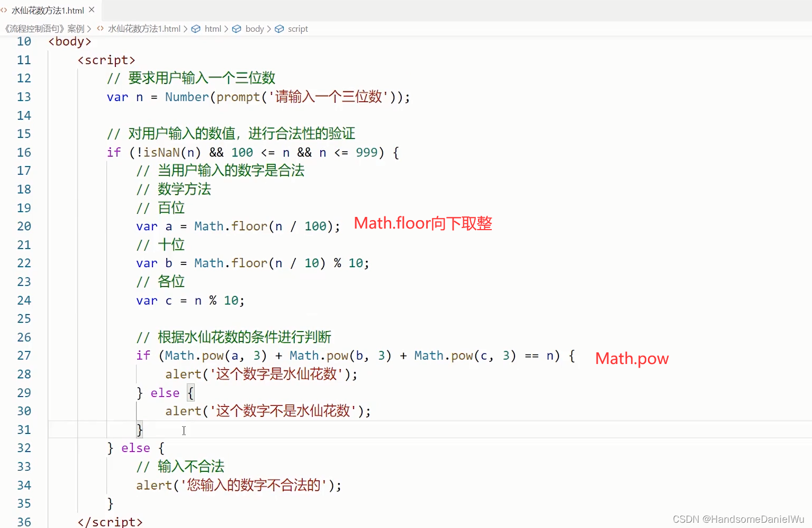The height and width of the screenshot is (528, 812).
Task: Click line number 32 in the gutter
Action: (24, 448)
